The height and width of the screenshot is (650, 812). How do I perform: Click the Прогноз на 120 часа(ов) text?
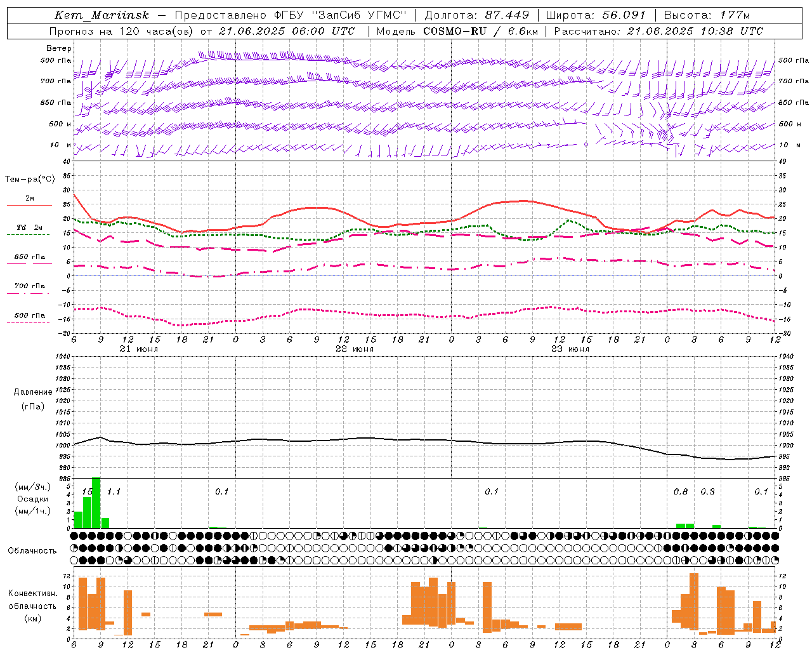coord(122,31)
